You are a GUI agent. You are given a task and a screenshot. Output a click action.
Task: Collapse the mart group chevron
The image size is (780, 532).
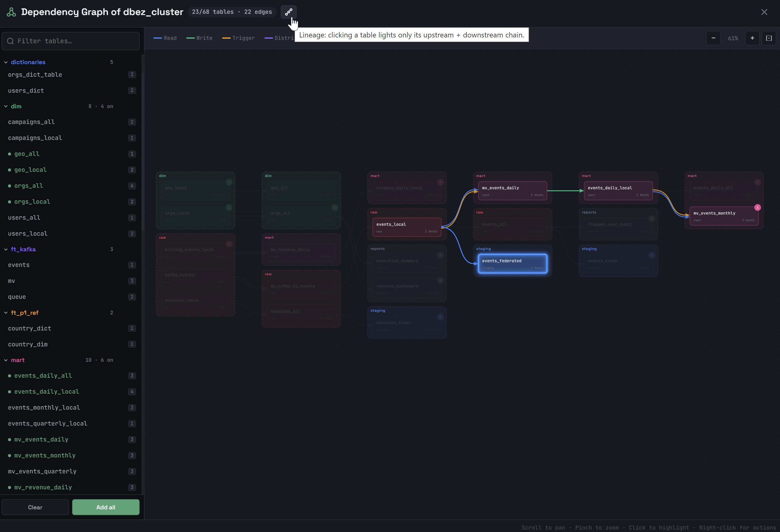coord(6,360)
